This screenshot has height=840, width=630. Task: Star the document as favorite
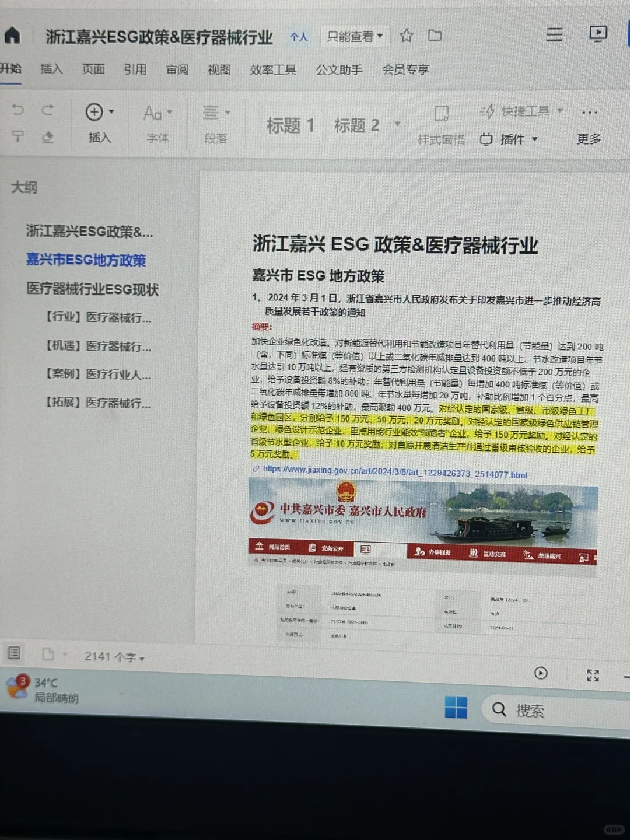(406, 36)
